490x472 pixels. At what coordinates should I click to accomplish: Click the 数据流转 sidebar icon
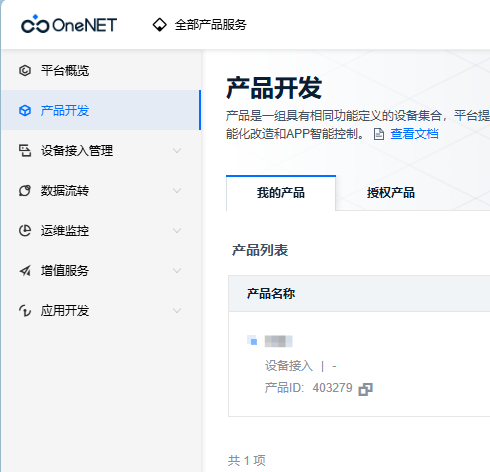click(25, 190)
